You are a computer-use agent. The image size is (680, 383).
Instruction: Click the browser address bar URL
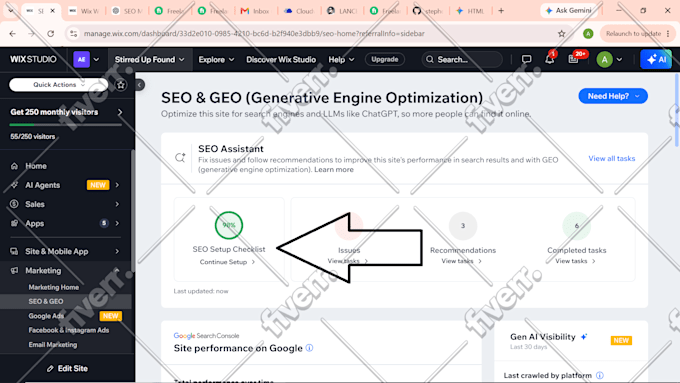(254, 33)
